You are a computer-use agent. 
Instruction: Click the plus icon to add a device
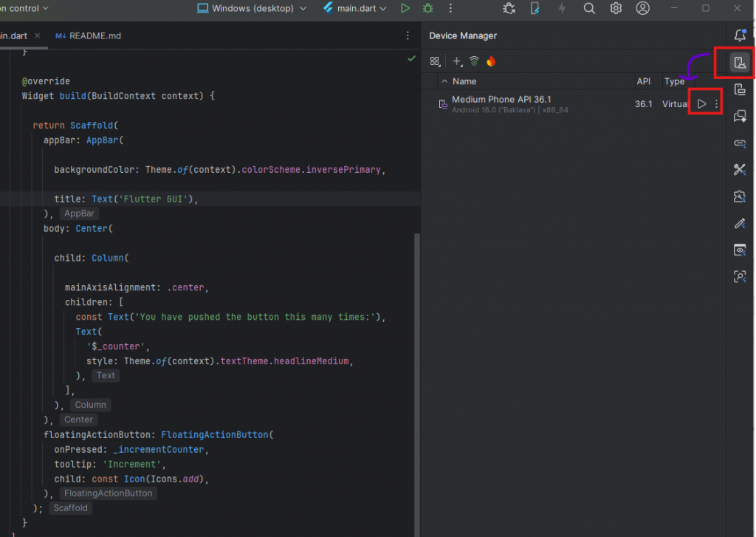click(x=457, y=61)
